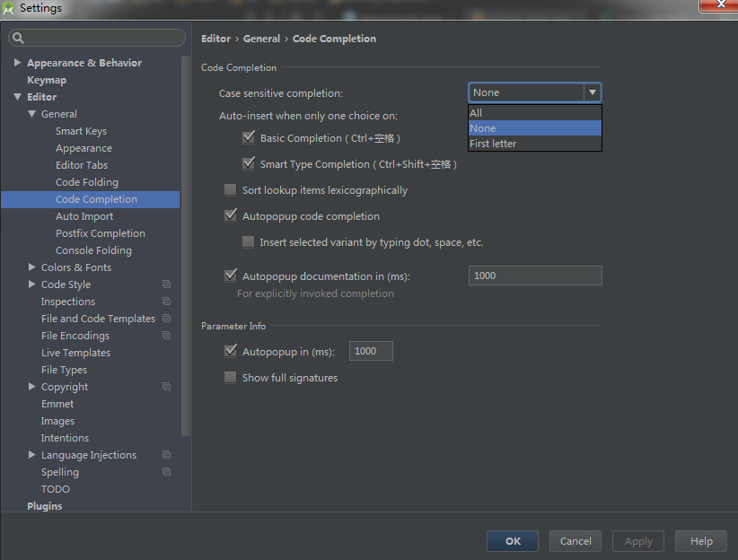Click the search magnifier icon in settings
Viewport: 738px width, 560px height.
[18, 38]
